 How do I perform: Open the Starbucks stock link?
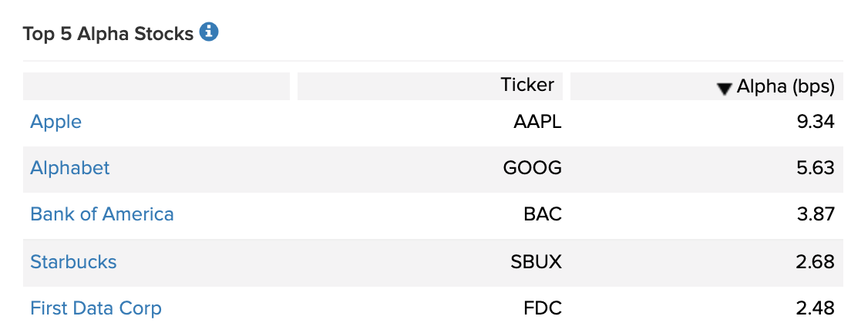pos(73,261)
